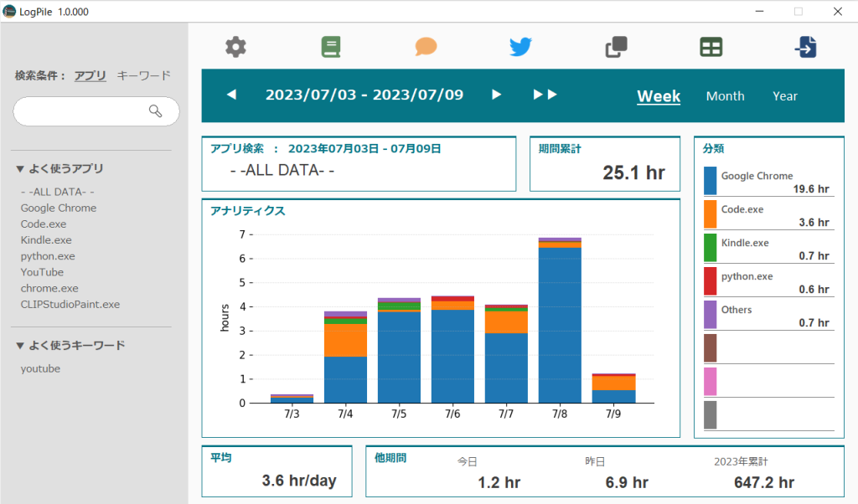This screenshot has width=858, height=504.
Task: Click the orange speech bubble icon
Action: click(x=426, y=47)
